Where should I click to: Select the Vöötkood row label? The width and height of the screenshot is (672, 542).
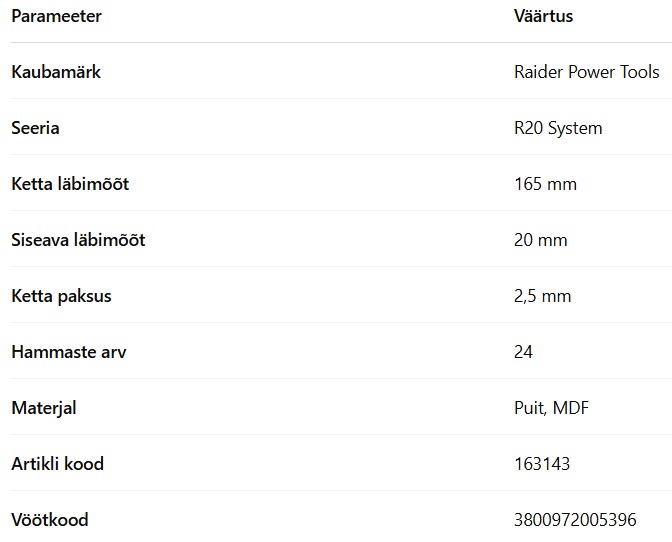point(50,520)
